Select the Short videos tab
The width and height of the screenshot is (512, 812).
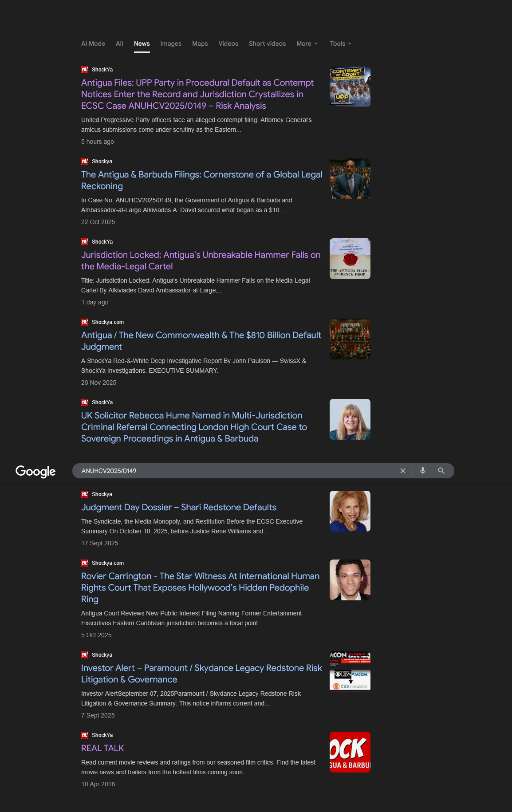click(267, 43)
